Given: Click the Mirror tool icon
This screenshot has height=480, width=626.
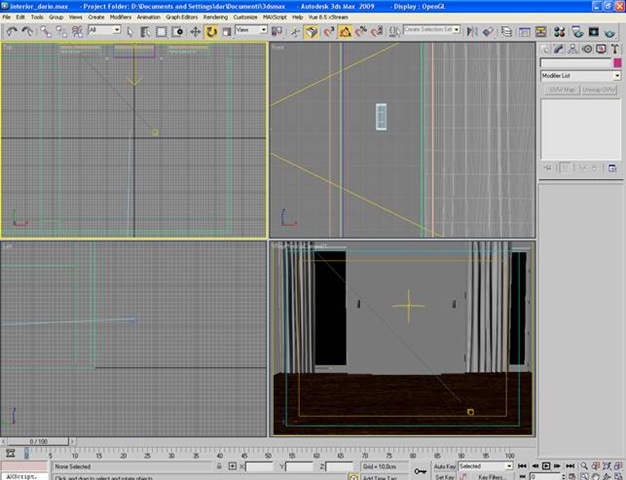Looking at the screenshot, I should click(x=472, y=32).
